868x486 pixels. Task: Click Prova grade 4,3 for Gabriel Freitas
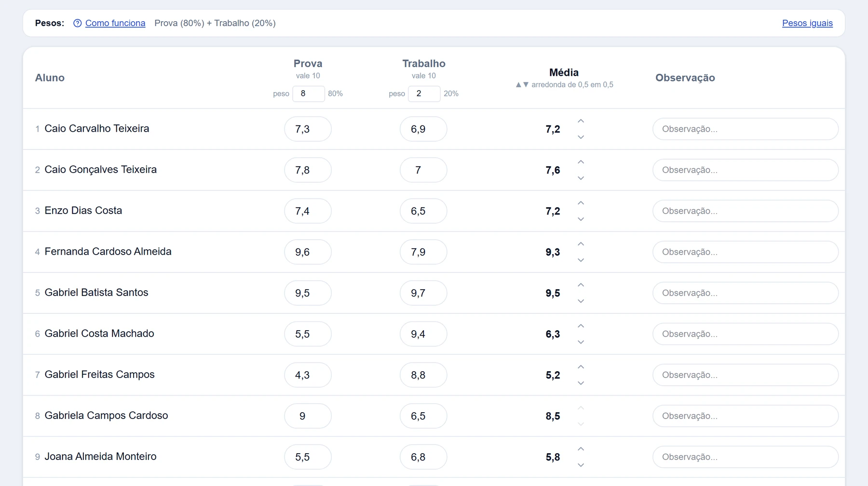click(x=308, y=375)
